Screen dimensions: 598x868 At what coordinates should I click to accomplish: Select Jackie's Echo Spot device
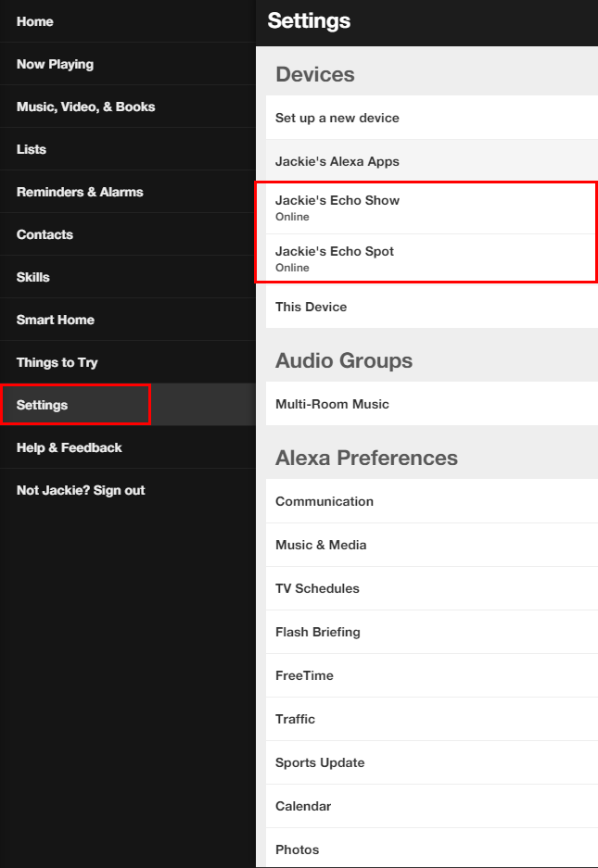pyautogui.click(x=432, y=259)
